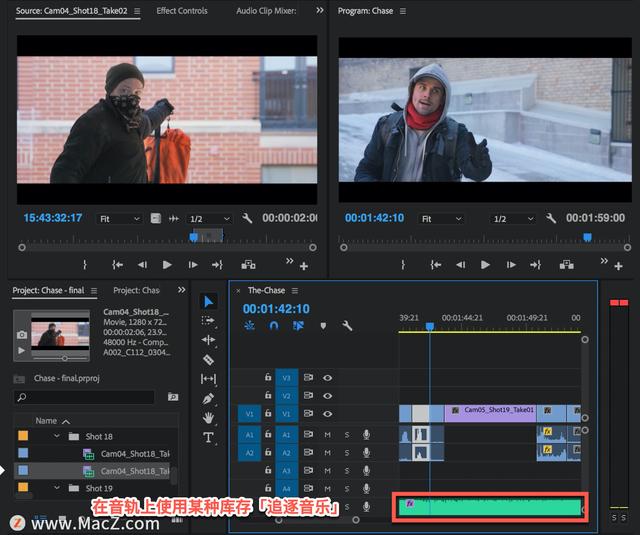Image resolution: width=640 pixels, height=535 pixels.
Task: Pick the Hand tool
Action: click(x=208, y=417)
